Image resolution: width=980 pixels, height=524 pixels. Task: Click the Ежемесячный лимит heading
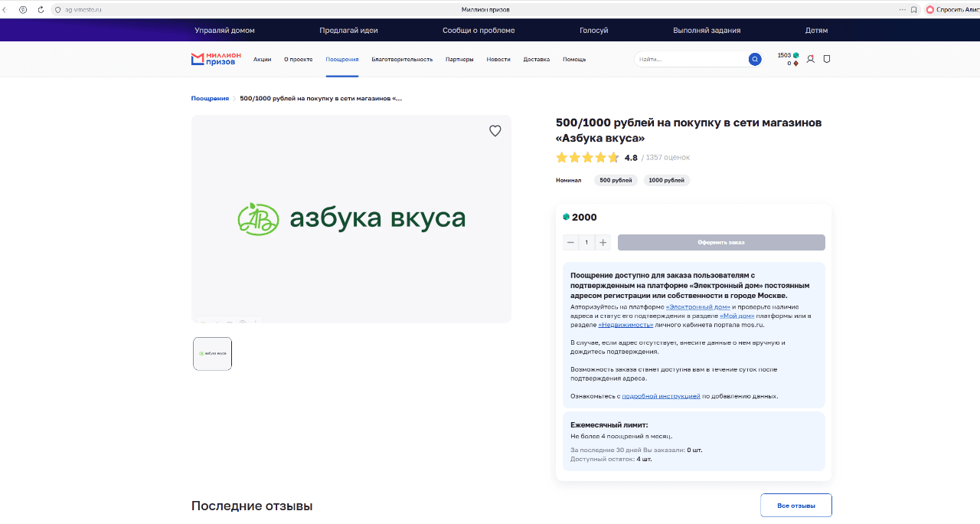(609, 424)
